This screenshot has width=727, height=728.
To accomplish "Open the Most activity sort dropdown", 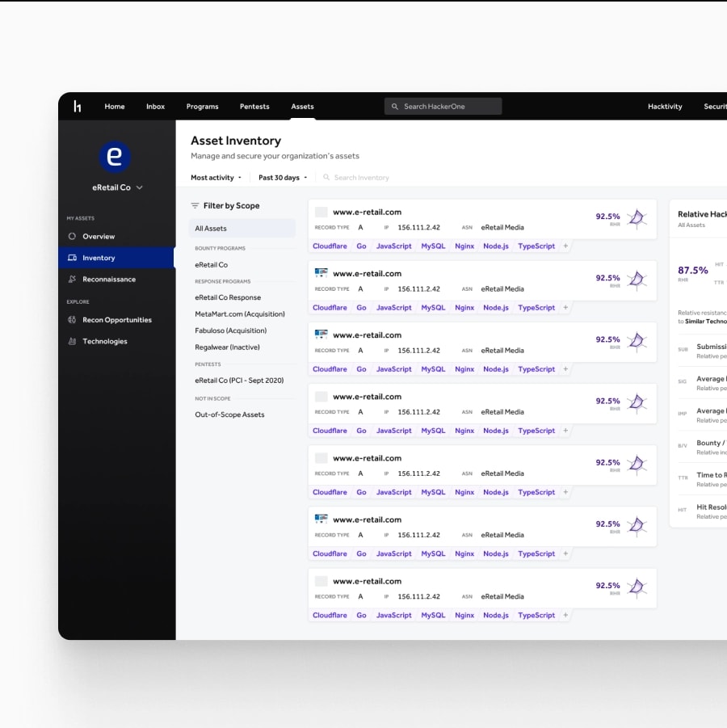I will (216, 178).
